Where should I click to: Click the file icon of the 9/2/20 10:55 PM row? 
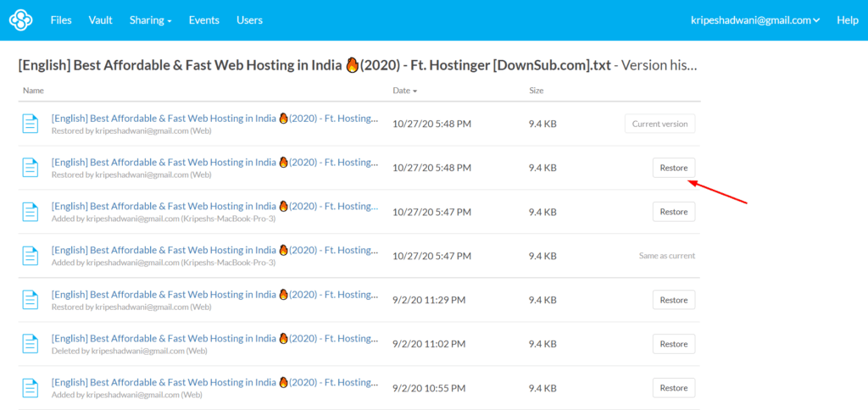point(31,388)
